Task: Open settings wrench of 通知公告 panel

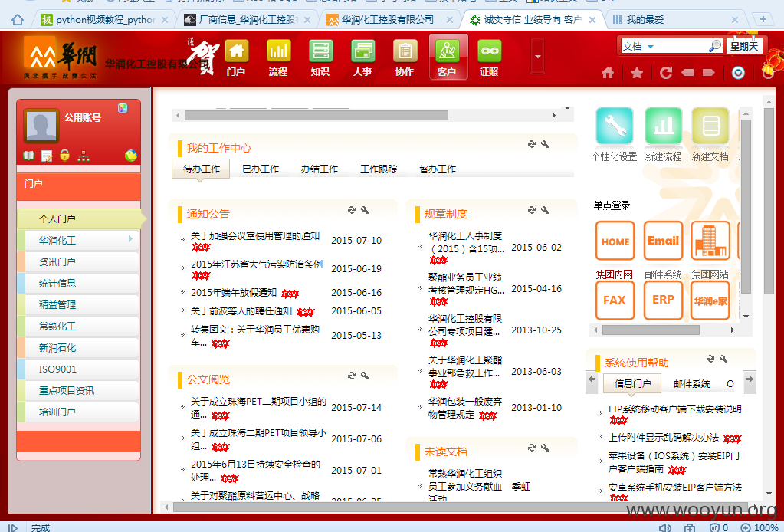Action: point(365,210)
